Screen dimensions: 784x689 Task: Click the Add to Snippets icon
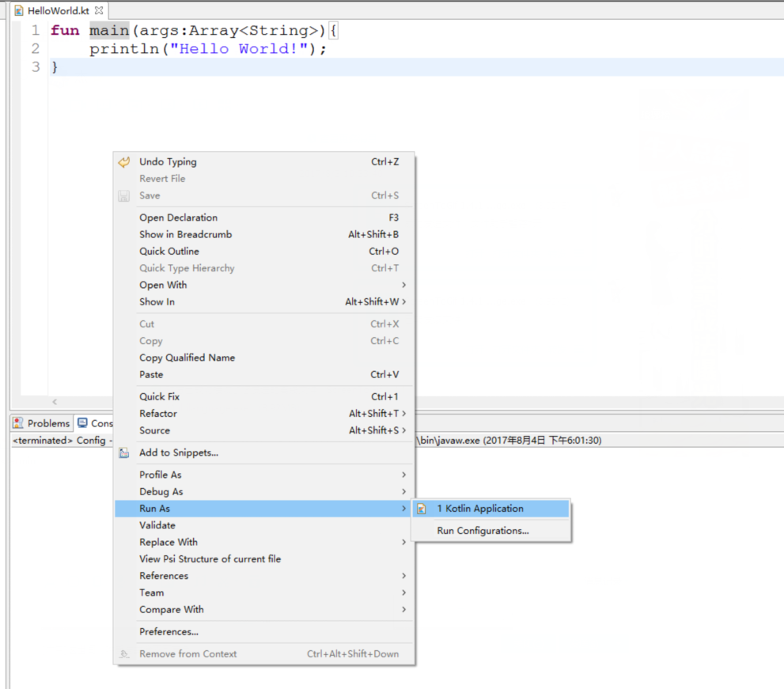point(124,453)
